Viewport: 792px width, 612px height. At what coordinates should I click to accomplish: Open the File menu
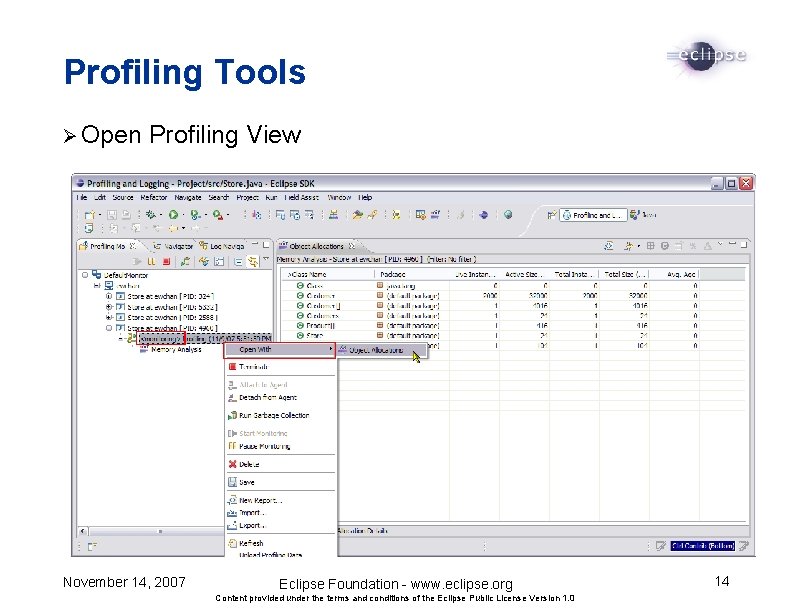tap(82, 197)
